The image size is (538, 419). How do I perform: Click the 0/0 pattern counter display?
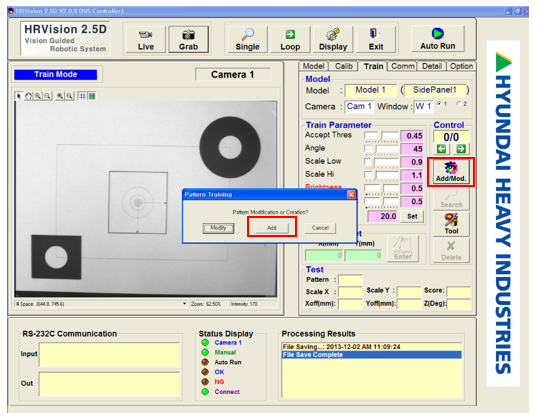tap(451, 137)
